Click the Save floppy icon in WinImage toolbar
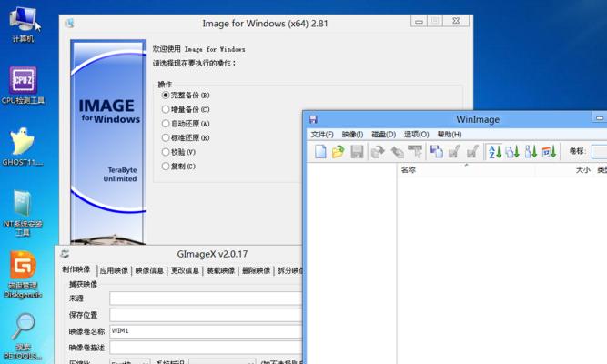Image resolution: width=607 pixels, height=364 pixels. tap(357, 151)
